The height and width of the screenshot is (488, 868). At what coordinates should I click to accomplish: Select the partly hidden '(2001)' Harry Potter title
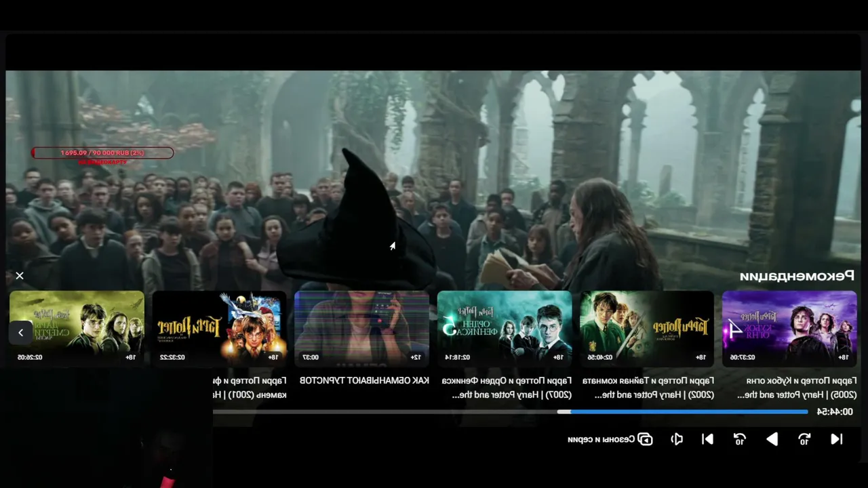click(250, 387)
